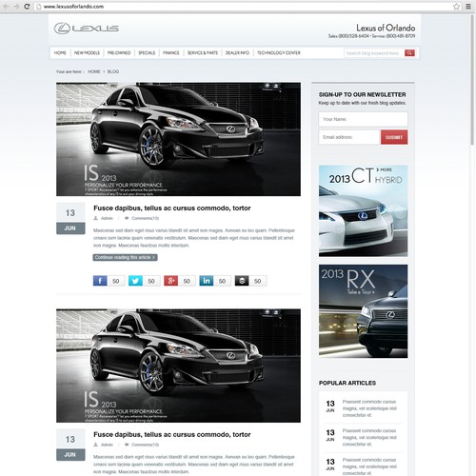Screen dimensions: 476x476
Task: Reload the page with the refresh icon
Action: coord(27,7)
